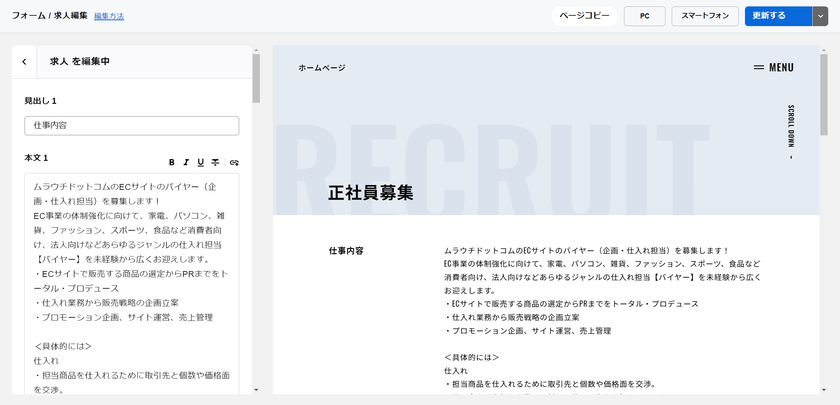Open the hamburger MENU in the preview
Viewport: 840px width, 405px height.
773,67
